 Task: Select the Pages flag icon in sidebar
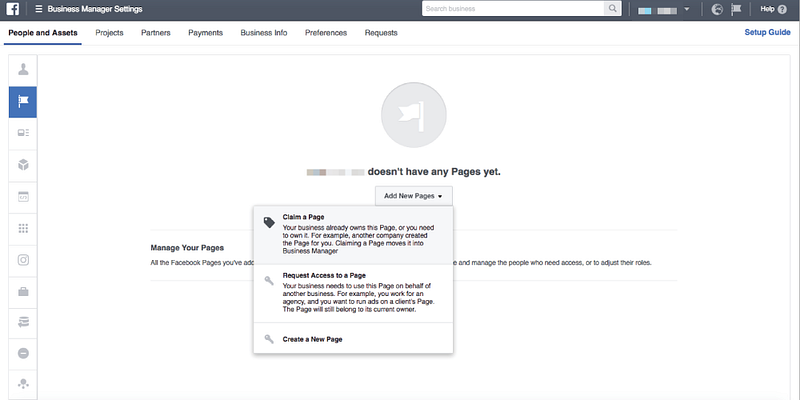coord(23,102)
